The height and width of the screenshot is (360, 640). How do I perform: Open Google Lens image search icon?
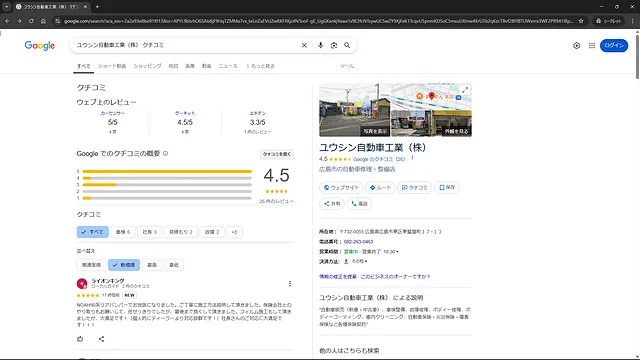point(334,45)
